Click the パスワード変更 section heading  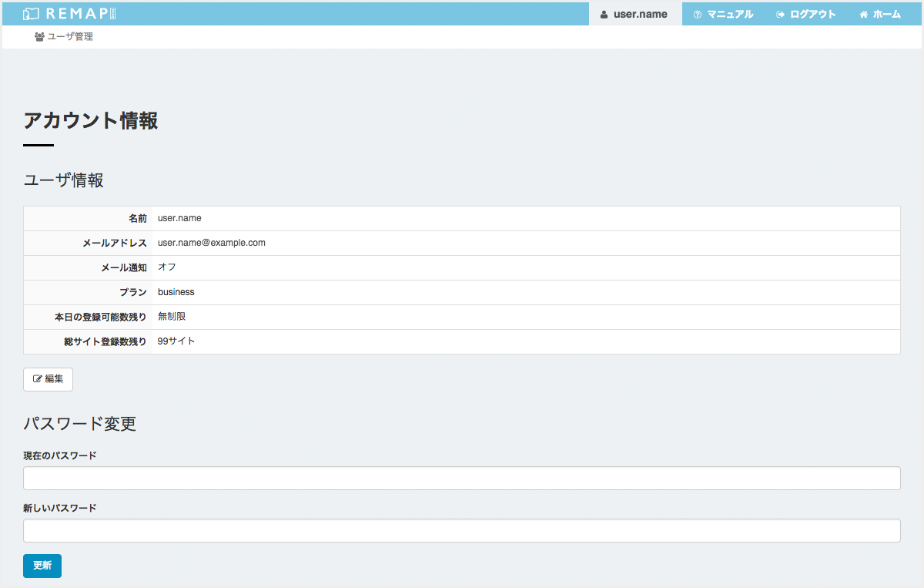tap(79, 424)
